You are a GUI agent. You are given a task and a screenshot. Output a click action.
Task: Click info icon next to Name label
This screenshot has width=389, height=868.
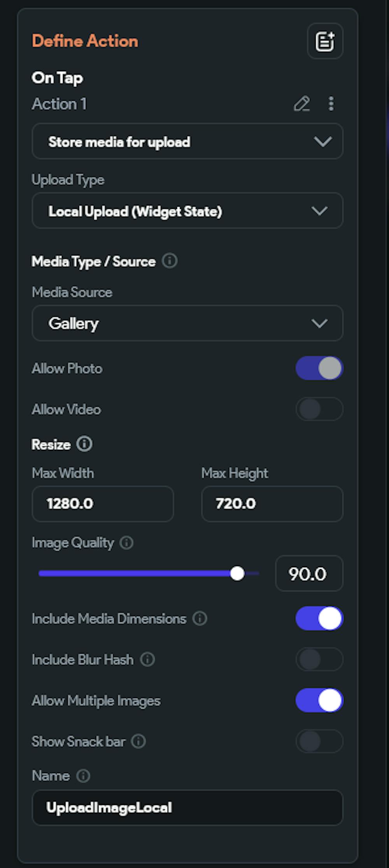pos(83,776)
